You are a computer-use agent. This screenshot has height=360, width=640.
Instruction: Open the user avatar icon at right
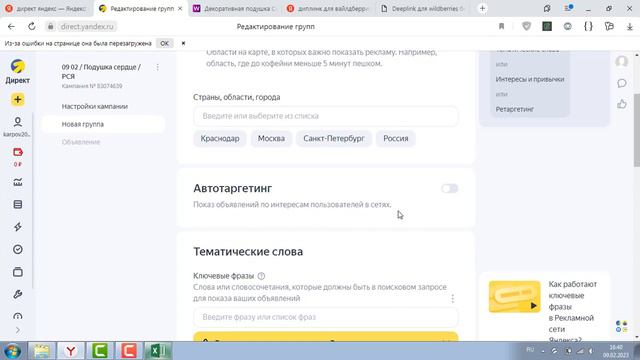click(x=622, y=62)
